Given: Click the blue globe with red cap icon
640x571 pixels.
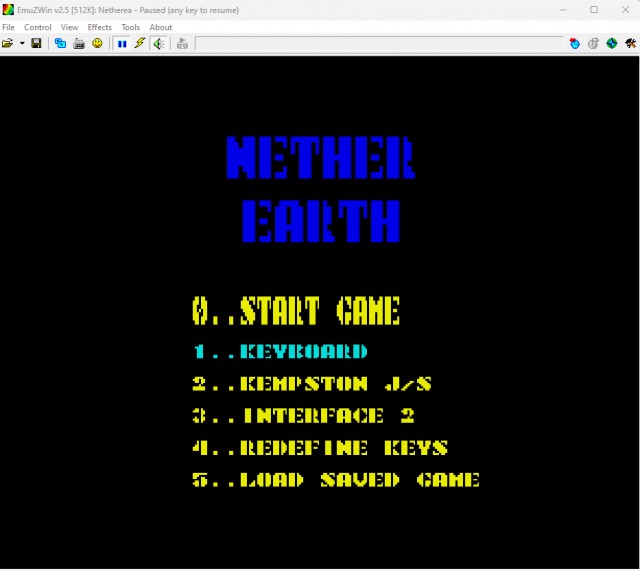Looking at the screenshot, I should pyautogui.click(x=575, y=43).
